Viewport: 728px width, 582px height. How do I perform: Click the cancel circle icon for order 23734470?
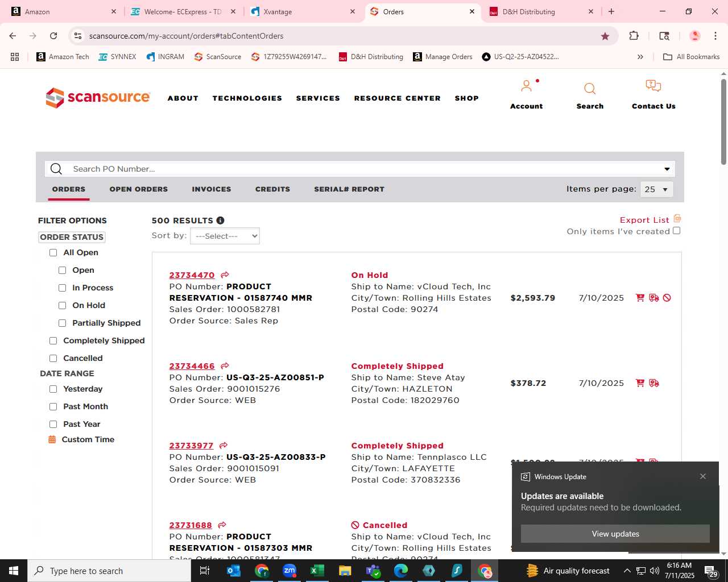[x=667, y=298]
